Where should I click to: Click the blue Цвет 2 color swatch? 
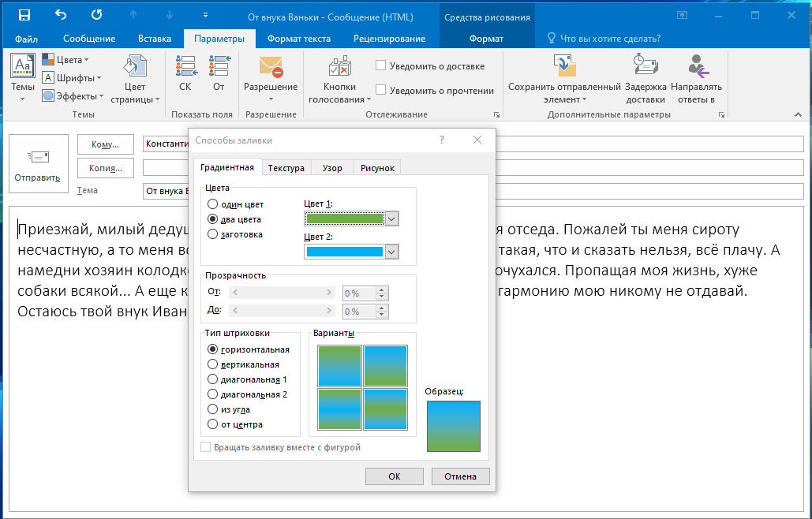344,252
